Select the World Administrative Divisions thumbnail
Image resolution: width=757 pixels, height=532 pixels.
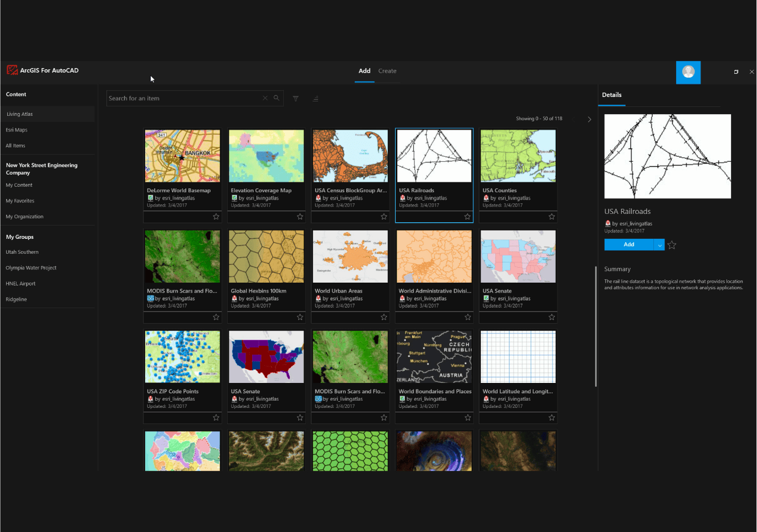[434, 257]
